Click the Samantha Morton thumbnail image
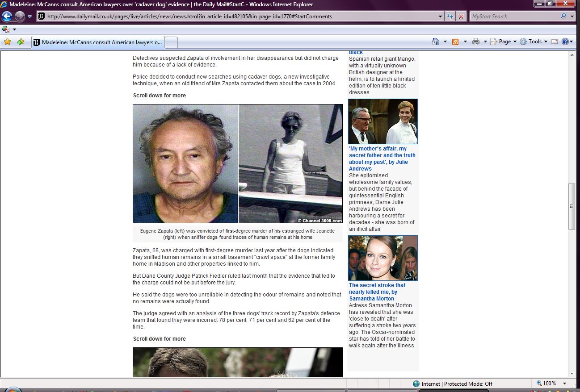This screenshot has height=392, width=580. coord(382,258)
